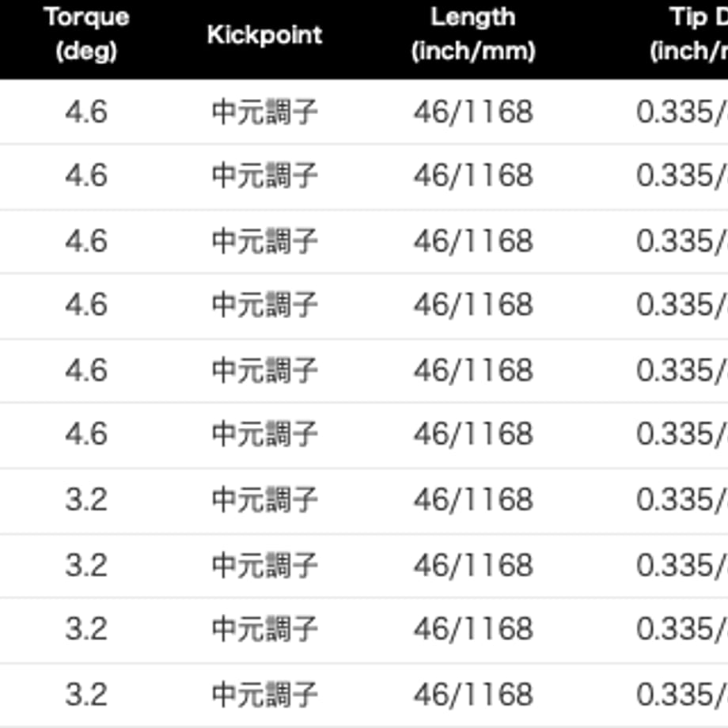The image size is (728, 728).
Task: Click the last 3.2 torque value in table
Action: [86, 695]
